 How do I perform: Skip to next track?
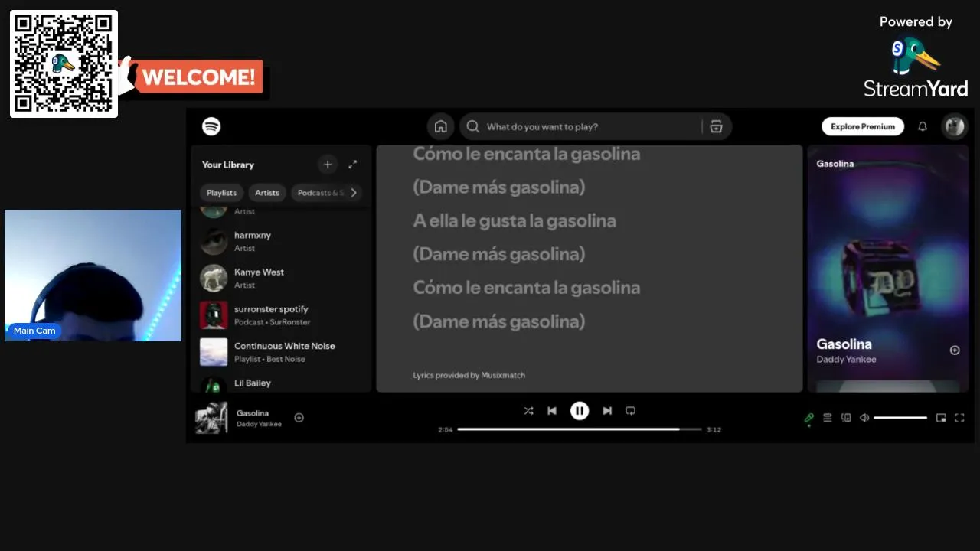point(607,411)
